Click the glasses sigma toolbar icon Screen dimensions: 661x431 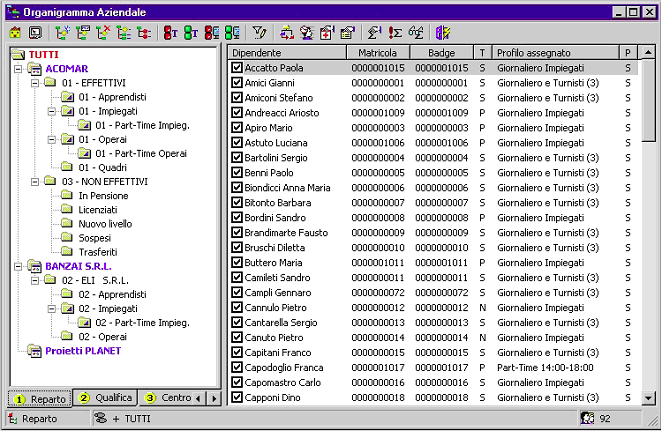tap(416, 32)
